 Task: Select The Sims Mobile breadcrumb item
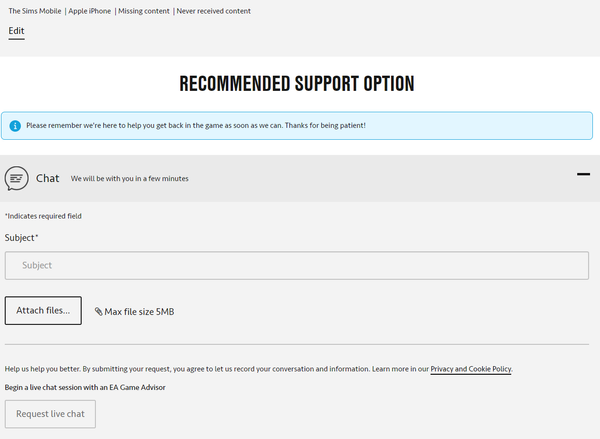(x=35, y=11)
